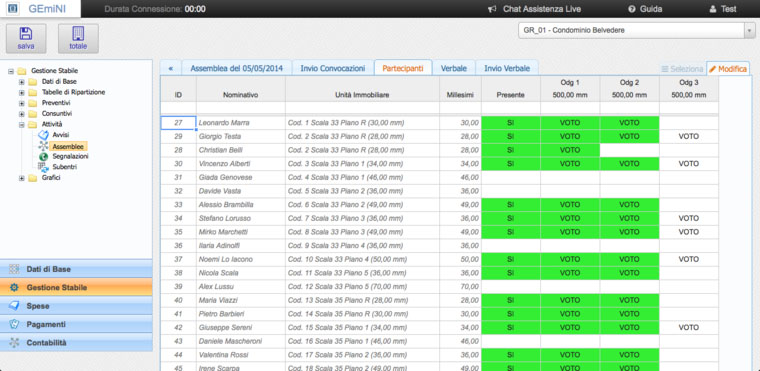The height and width of the screenshot is (371, 760).
Task: Toggle Odg 3 VOTO for Noemi Lo Iacono
Action: [689, 259]
